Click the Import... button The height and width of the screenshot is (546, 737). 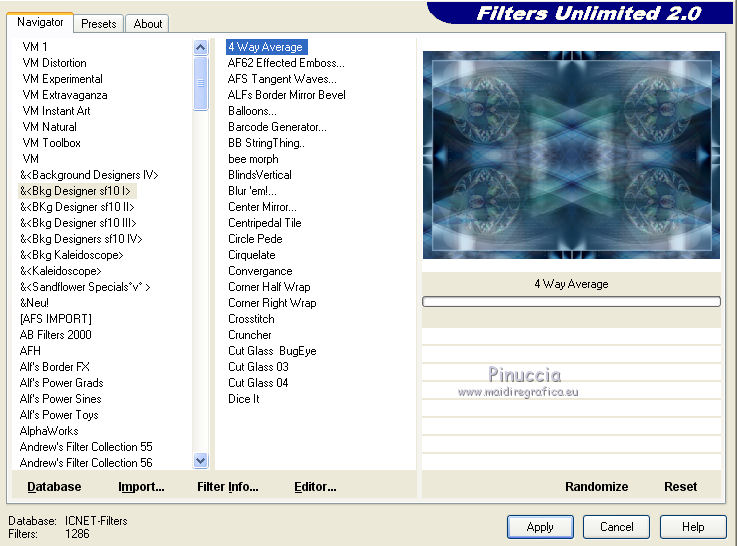(x=141, y=487)
